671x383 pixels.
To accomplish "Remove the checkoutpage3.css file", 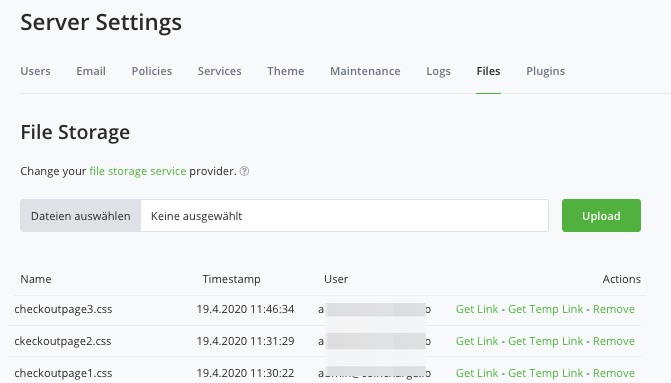I will 614,309.
